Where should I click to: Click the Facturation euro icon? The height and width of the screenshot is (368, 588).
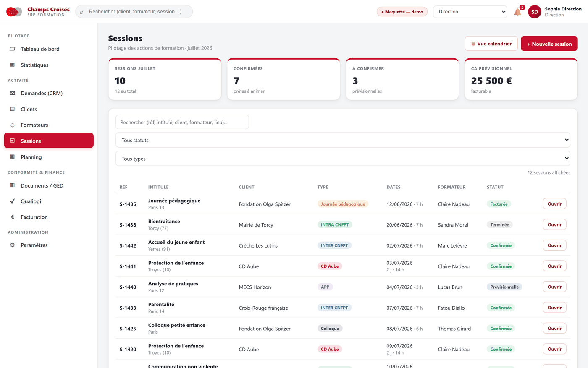[12, 217]
